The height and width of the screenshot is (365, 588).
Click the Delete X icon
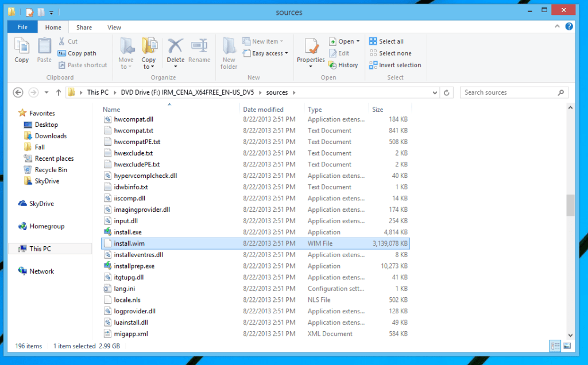tap(176, 46)
